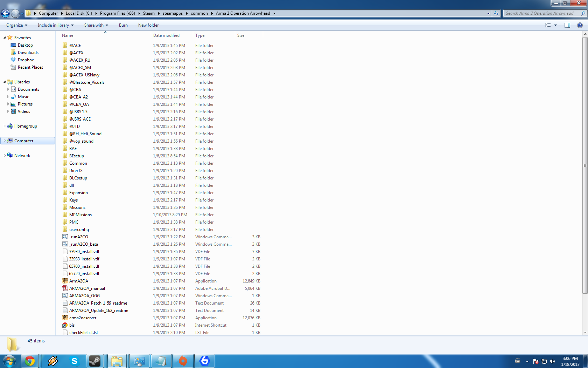Click the Local Disk (C:) breadcrumb
This screenshot has height=368, width=588.
pos(79,13)
